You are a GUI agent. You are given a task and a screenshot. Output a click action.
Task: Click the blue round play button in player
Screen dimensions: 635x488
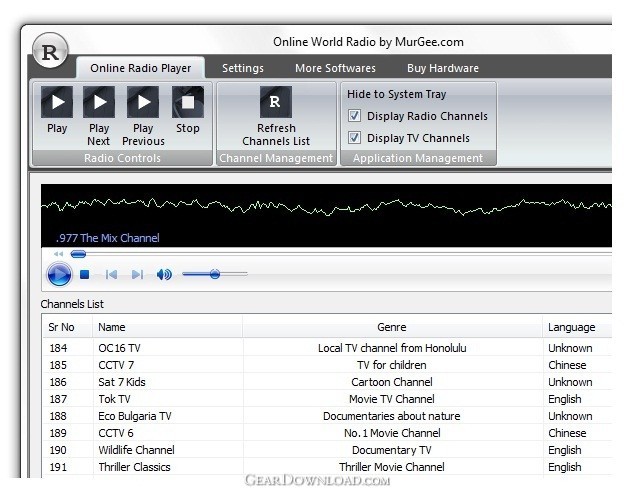59,275
